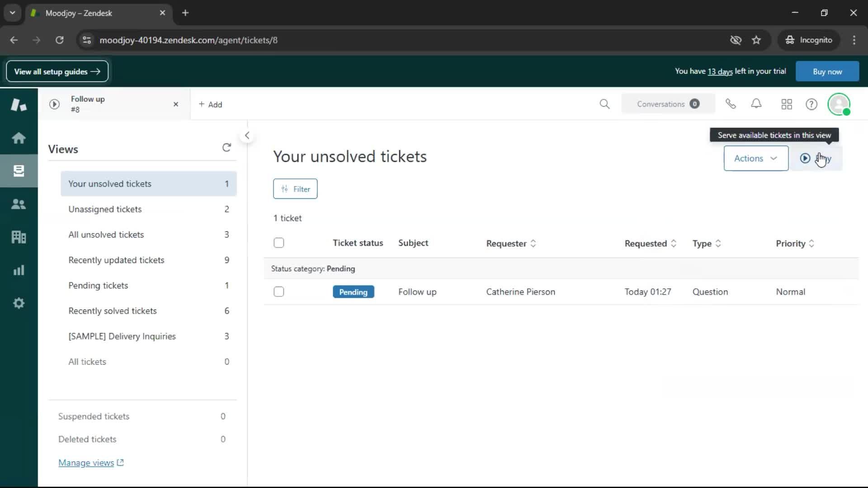
Task: Open the Views ticket icon in sidebar
Action: pos(19,171)
